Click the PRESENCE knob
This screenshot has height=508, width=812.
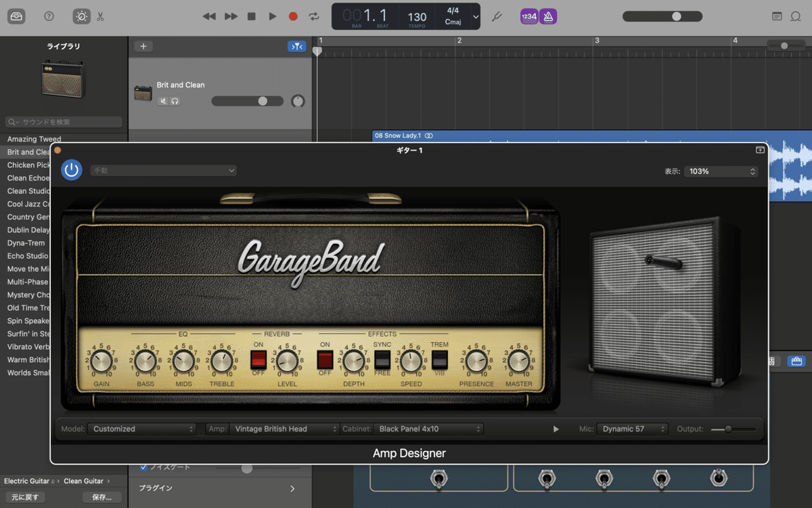click(476, 361)
